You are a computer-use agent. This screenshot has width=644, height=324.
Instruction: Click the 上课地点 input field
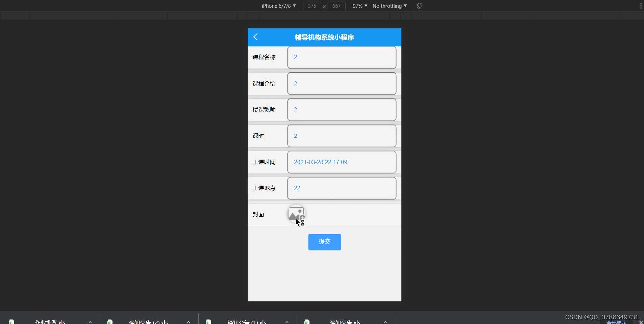click(342, 188)
